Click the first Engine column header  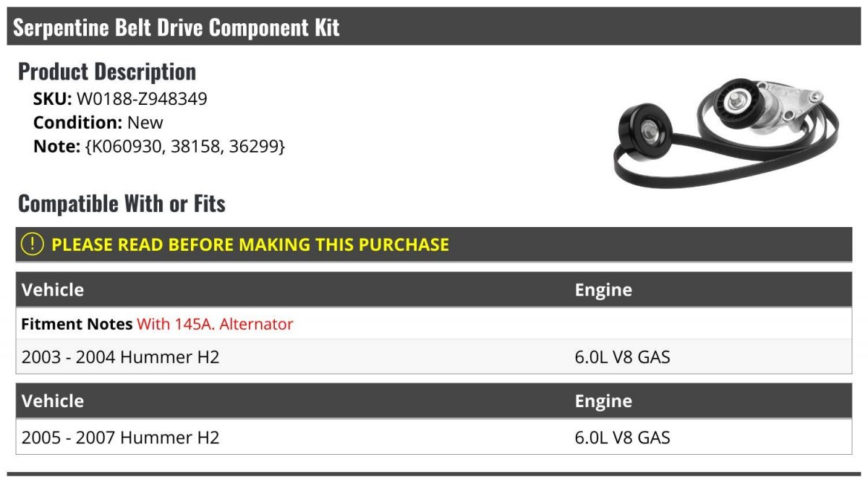603,290
